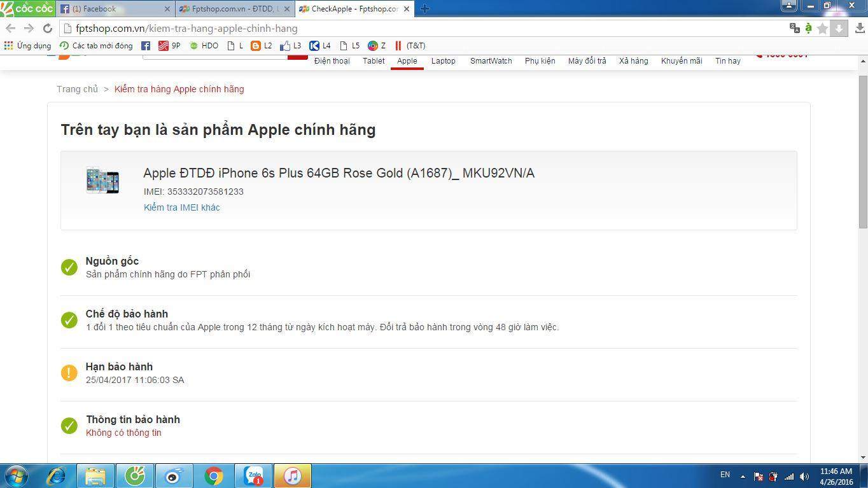The height and width of the screenshot is (488, 868).
Task: Open the Apple menu item
Action: click(x=407, y=61)
